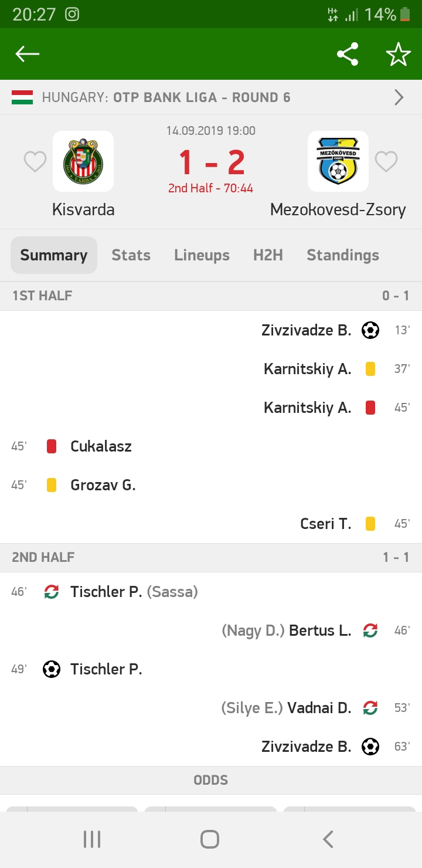Select the Summary tab
Image resolution: width=422 pixels, height=868 pixels.
pos(54,255)
